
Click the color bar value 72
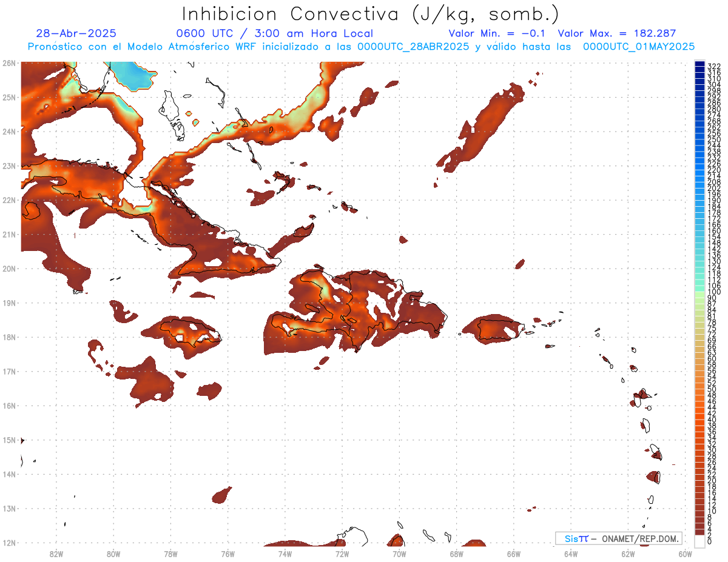(712, 334)
